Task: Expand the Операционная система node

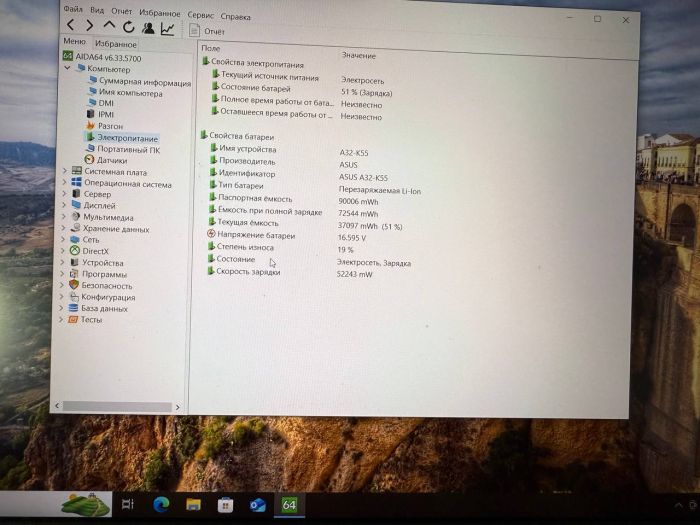Action: tap(64, 182)
